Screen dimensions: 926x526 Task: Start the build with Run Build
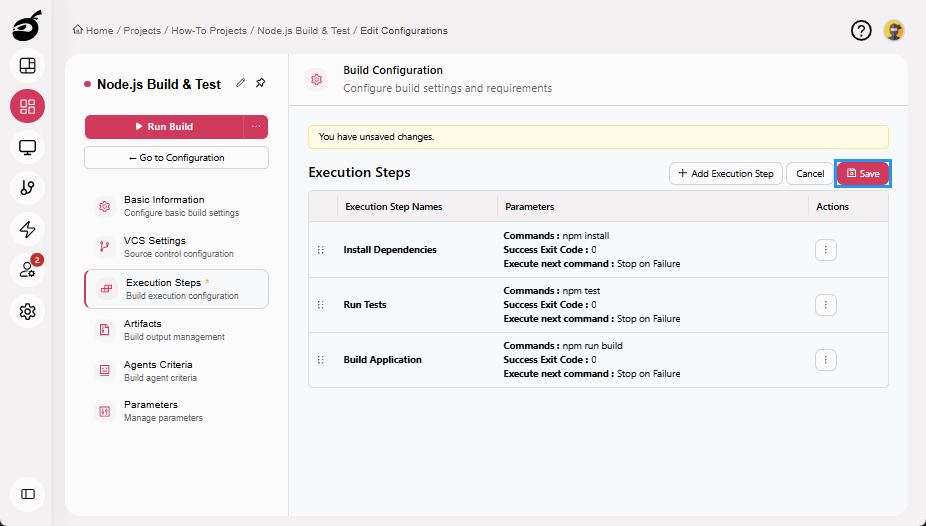click(164, 126)
